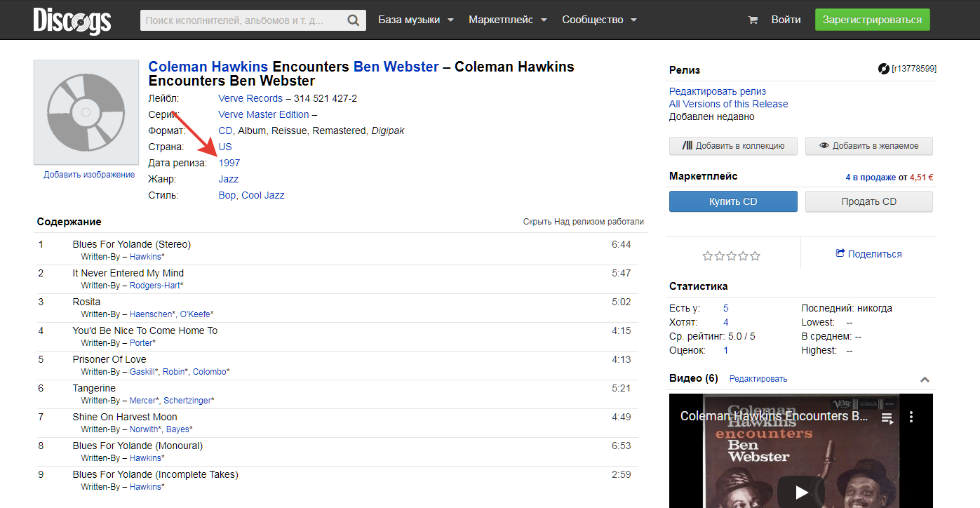
Task: Click Добавить в коллекцию button
Action: click(x=733, y=146)
